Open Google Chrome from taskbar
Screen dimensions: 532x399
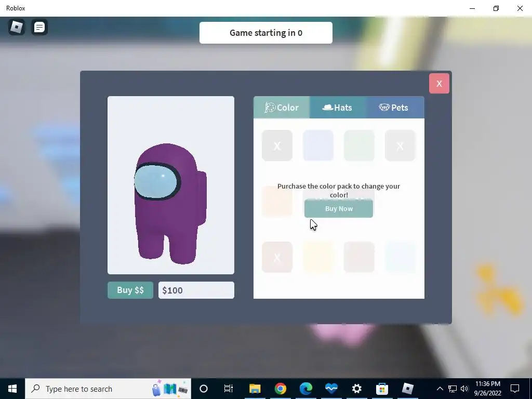click(280, 389)
